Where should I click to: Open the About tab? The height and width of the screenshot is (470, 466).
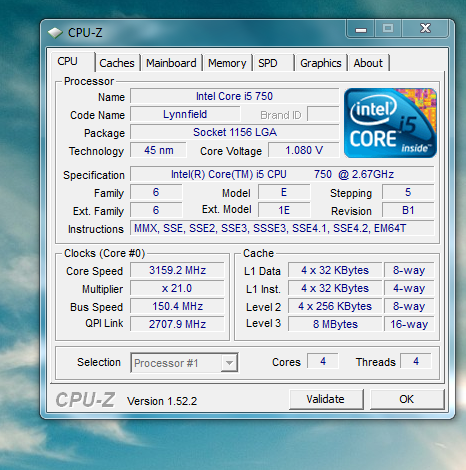(368, 63)
